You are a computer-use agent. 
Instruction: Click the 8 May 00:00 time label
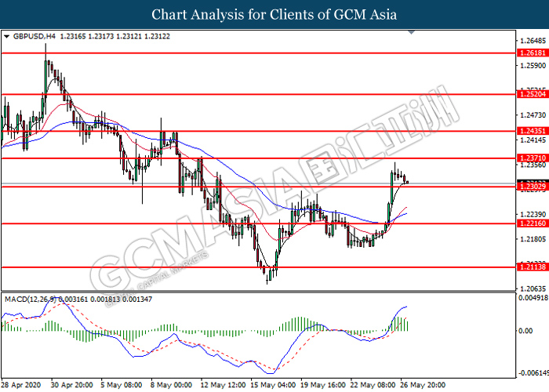pos(171,385)
